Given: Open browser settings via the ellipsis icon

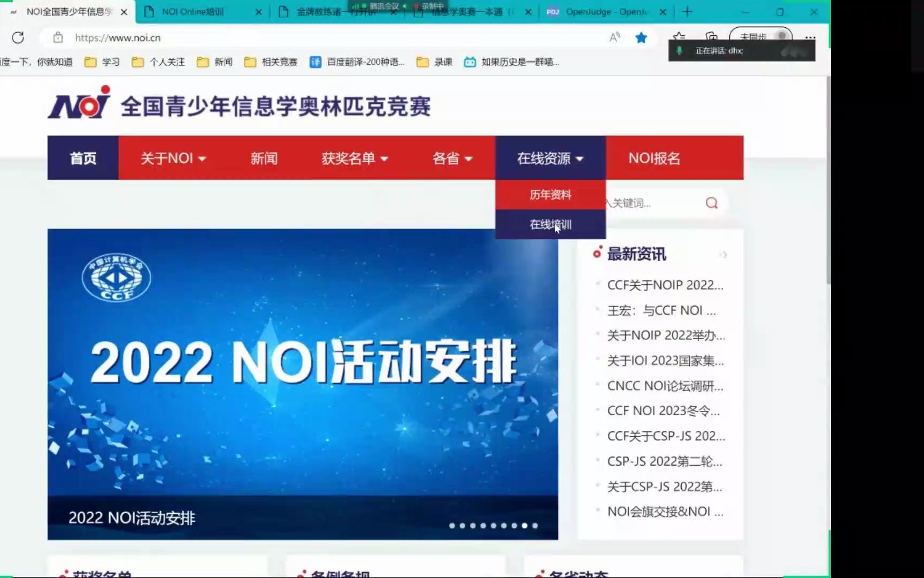Looking at the screenshot, I should 810,37.
